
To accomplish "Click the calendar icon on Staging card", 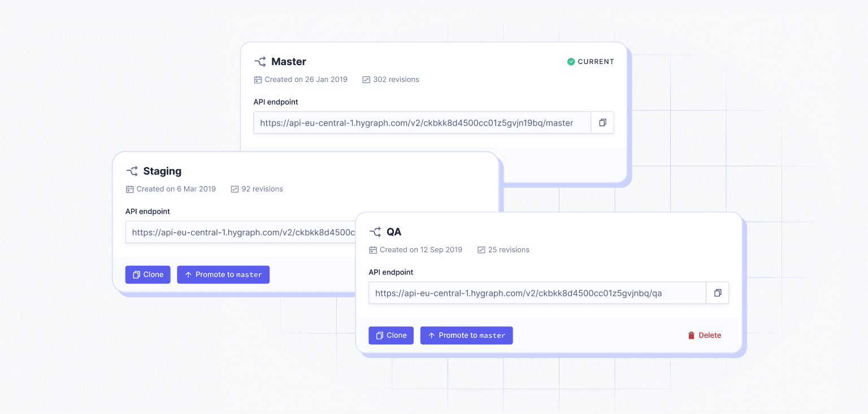I will [129, 189].
